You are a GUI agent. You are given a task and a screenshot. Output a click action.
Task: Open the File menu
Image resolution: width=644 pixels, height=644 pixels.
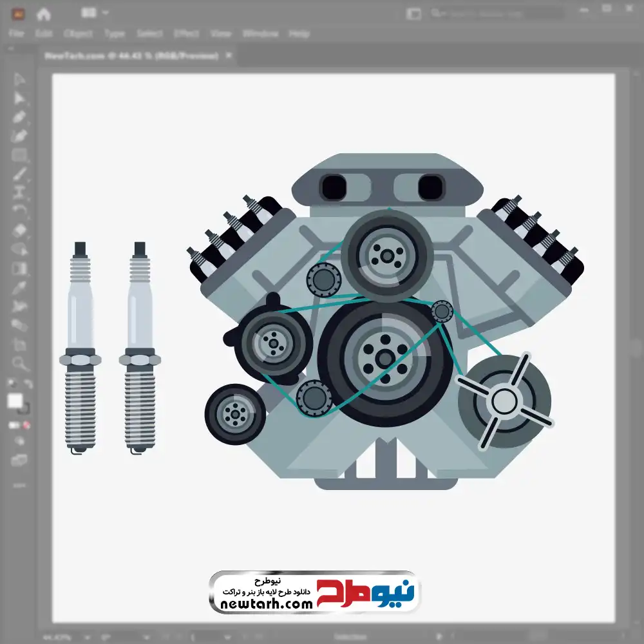16,33
